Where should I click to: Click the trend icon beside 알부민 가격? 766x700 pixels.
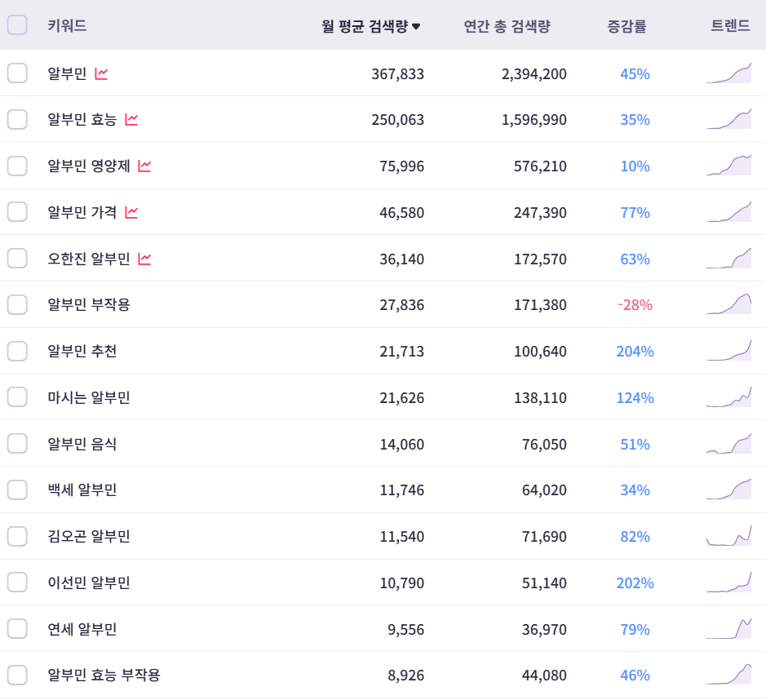[x=131, y=213]
